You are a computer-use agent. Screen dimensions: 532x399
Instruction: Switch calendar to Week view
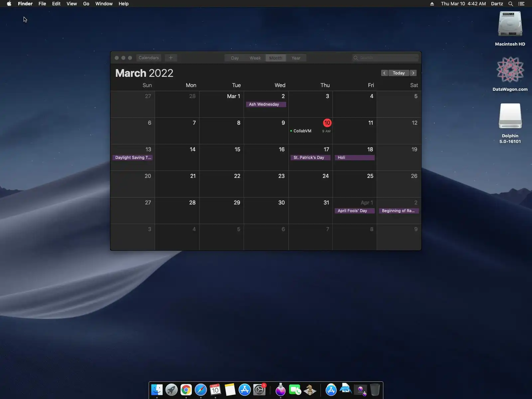click(255, 58)
